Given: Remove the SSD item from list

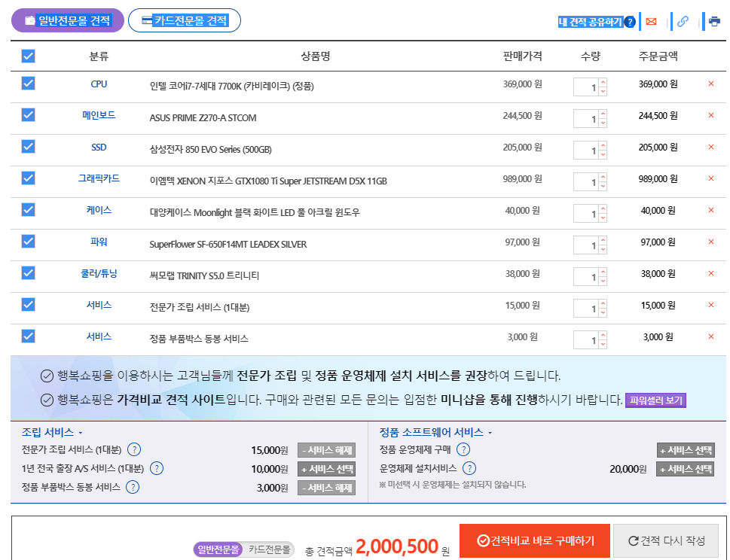Looking at the screenshot, I should pos(711,147).
